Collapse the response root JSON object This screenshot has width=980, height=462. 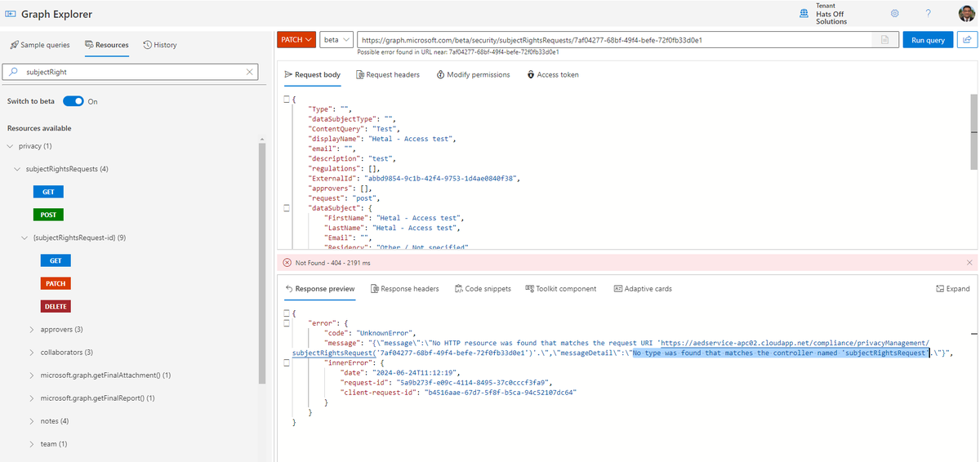click(x=286, y=313)
